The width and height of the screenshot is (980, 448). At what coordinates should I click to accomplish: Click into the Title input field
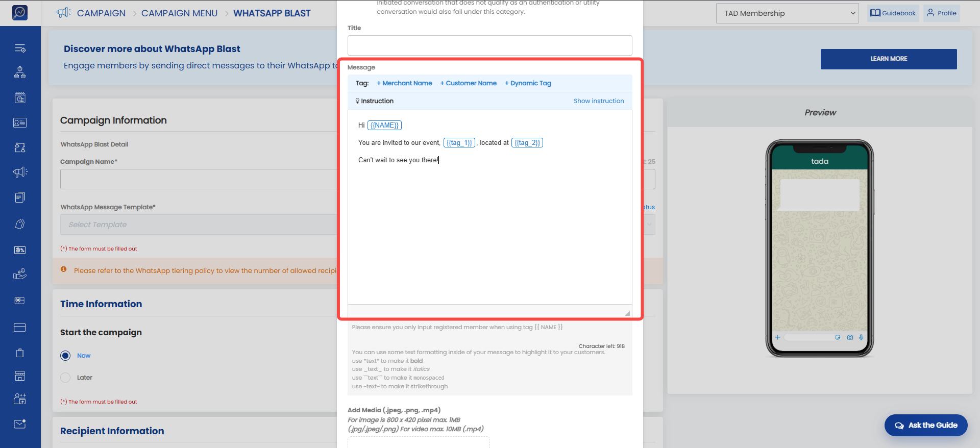pos(490,45)
